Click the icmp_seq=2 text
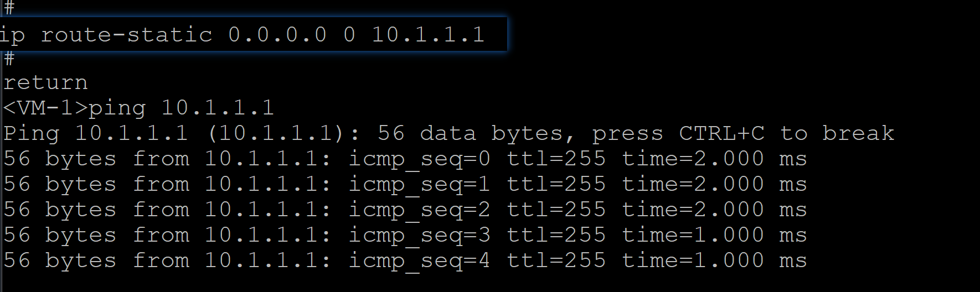 coord(419,210)
